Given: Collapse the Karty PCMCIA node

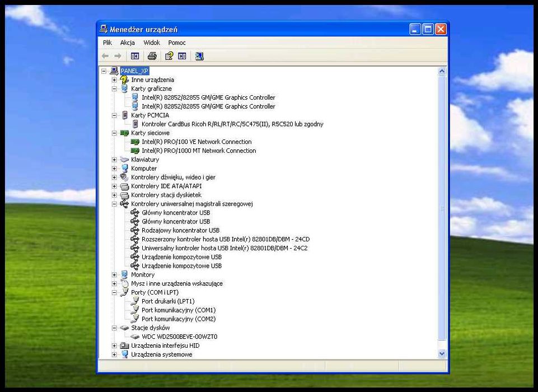Looking at the screenshot, I should coord(114,115).
